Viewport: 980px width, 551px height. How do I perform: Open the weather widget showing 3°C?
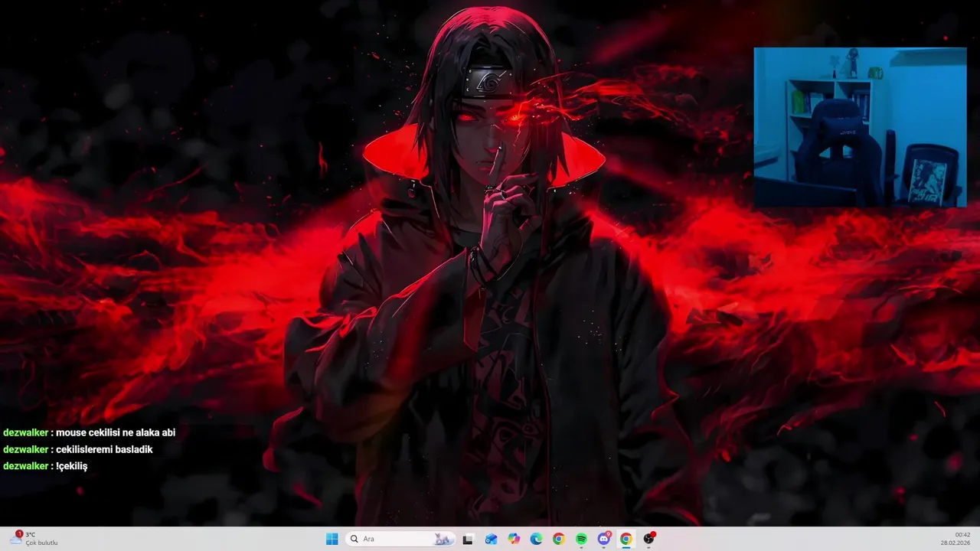(x=34, y=539)
